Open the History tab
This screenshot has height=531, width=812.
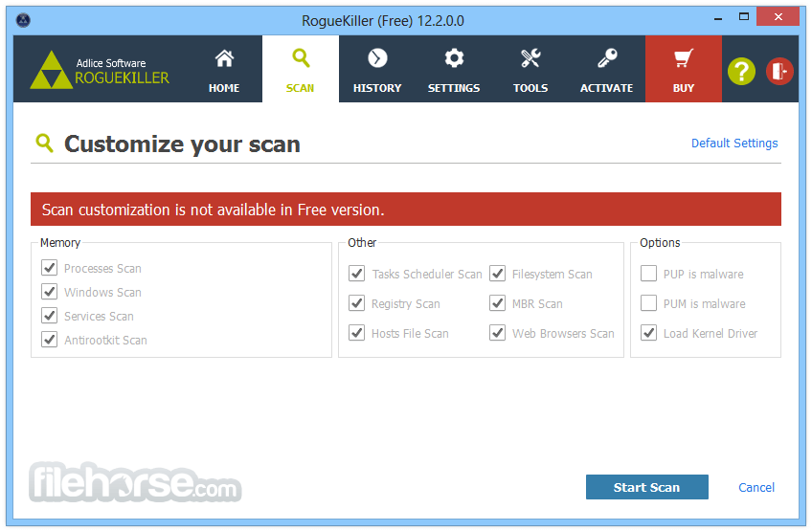[377, 69]
